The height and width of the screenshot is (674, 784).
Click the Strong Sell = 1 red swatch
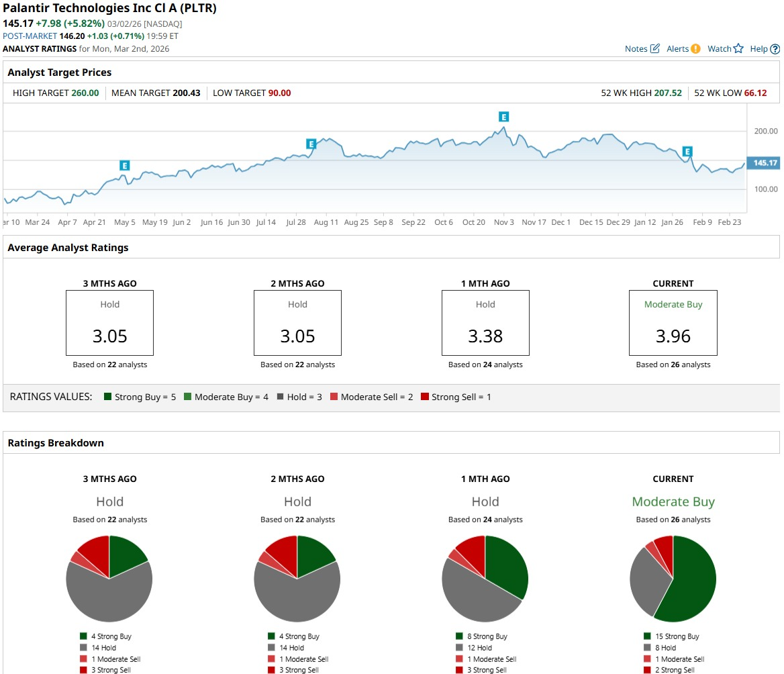click(x=424, y=397)
